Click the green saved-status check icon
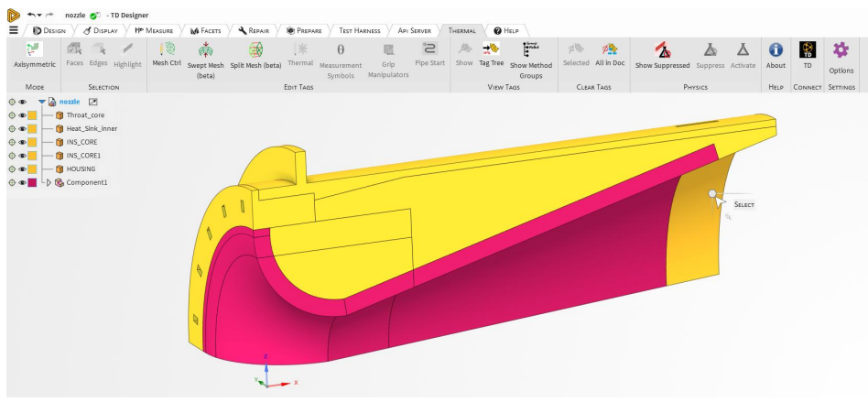This screenshot has height=402, width=868. pos(94,16)
